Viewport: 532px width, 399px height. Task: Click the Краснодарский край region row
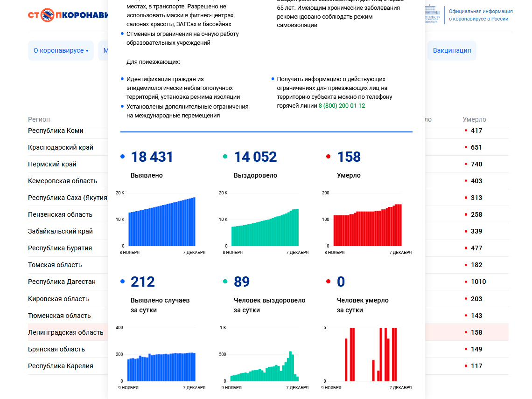pos(61,147)
